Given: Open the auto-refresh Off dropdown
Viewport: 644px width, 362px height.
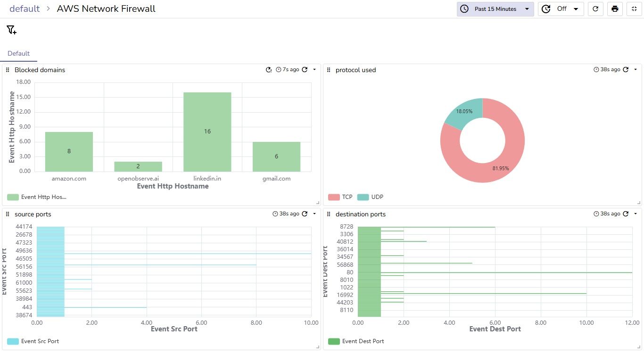Looking at the screenshot, I should point(561,8).
